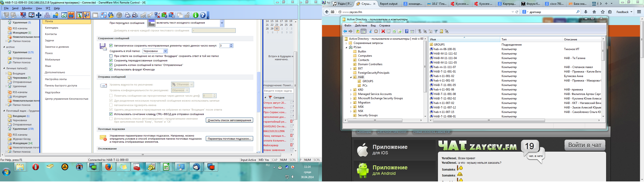Enable saving replies in the same folder

point(111,56)
